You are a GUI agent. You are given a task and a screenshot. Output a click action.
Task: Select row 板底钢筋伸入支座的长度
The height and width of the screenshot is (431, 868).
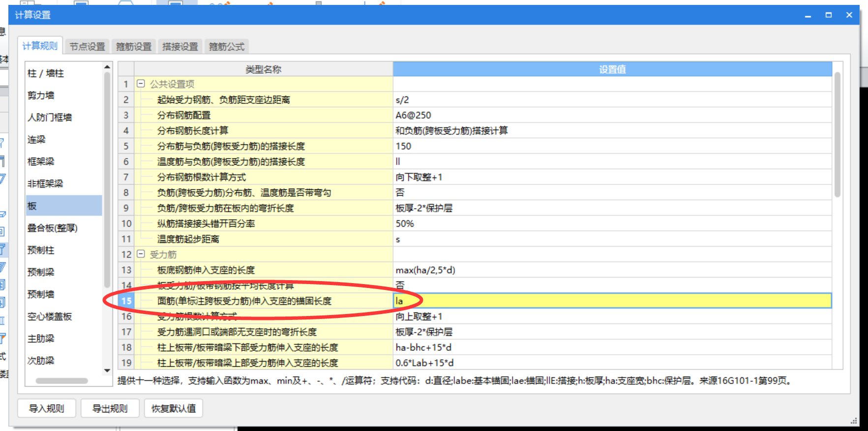pyautogui.click(x=264, y=270)
